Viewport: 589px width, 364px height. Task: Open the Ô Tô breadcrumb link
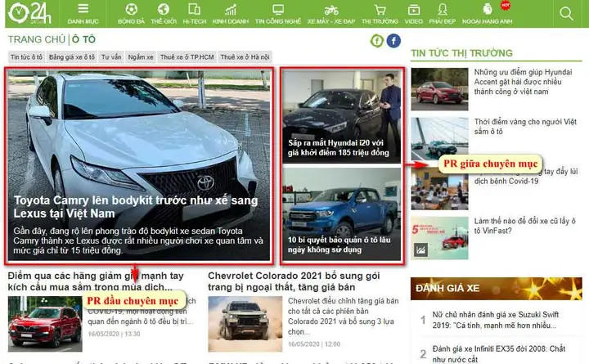tap(83, 39)
